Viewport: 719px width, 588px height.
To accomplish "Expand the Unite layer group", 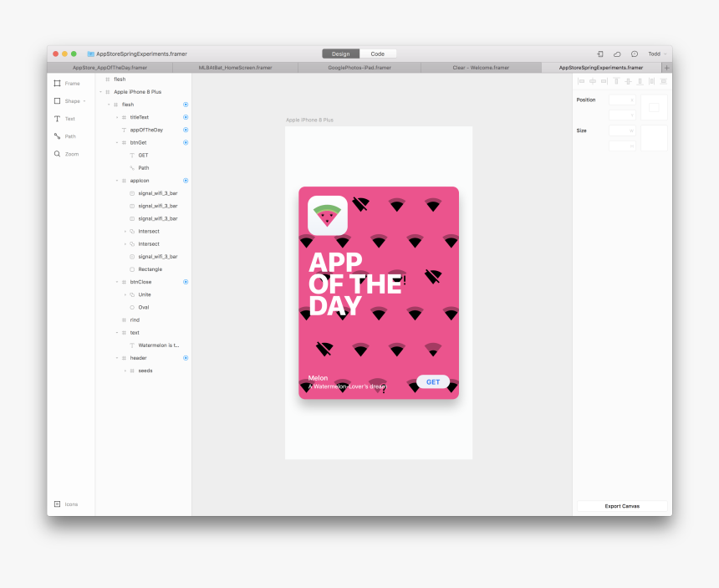I will [125, 294].
